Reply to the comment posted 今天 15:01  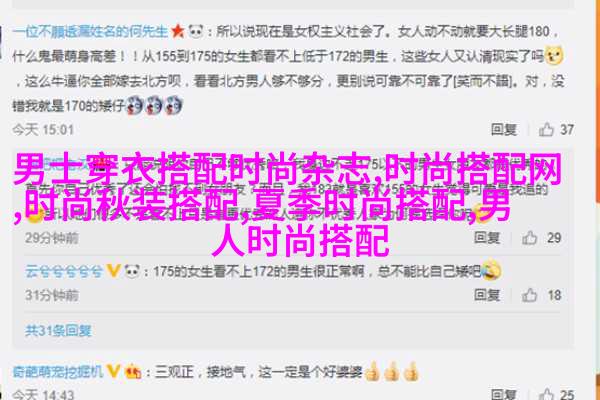[x=504, y=130]
